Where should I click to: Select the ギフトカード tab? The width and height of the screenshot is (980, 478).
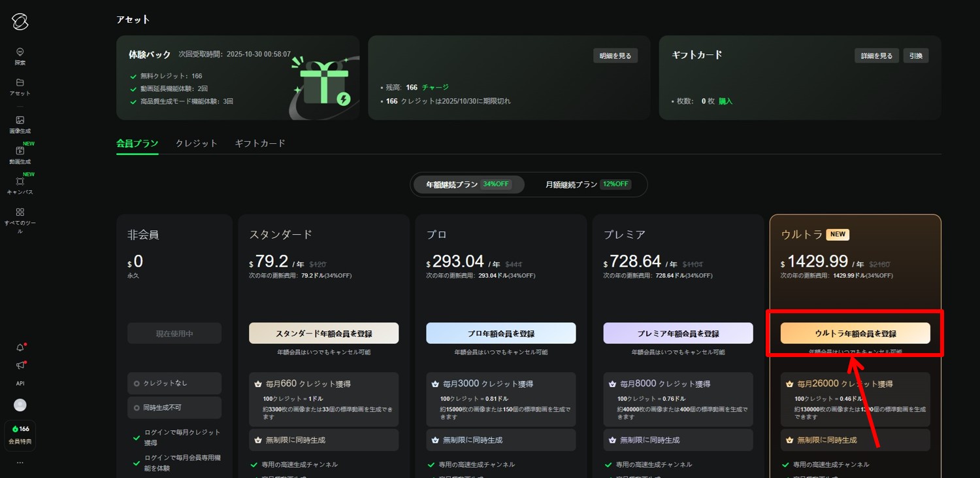[x=260, y=143]
